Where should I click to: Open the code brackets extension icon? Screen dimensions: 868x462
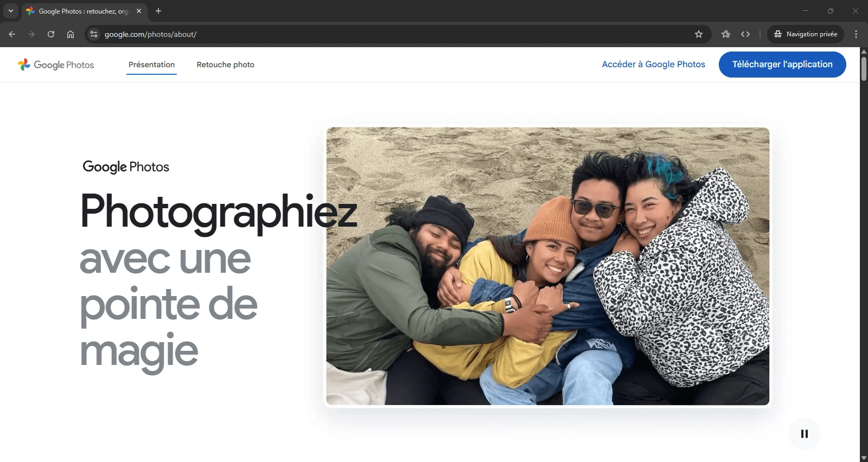point(745,34)
